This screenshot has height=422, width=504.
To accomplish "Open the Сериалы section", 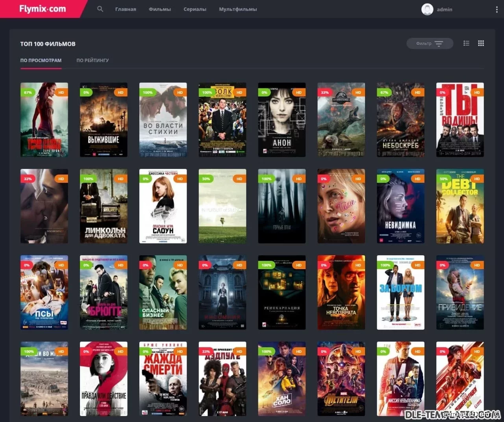I will (195, 9).
